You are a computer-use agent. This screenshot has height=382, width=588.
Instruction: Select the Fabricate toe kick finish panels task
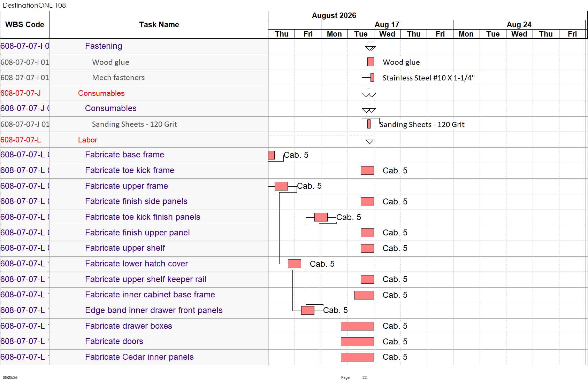pos(143,217)
